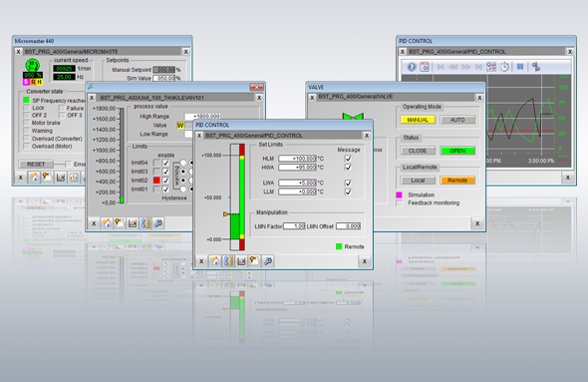Click HLM limit value field

pyautogui.click(x=298, y=159)
